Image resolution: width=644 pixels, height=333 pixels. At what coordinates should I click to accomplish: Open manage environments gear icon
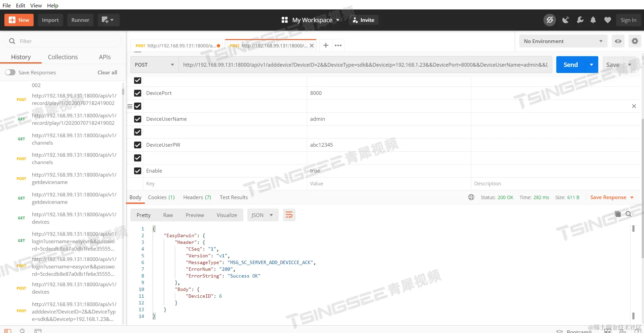pyautogui.click(x=635, y=41)
